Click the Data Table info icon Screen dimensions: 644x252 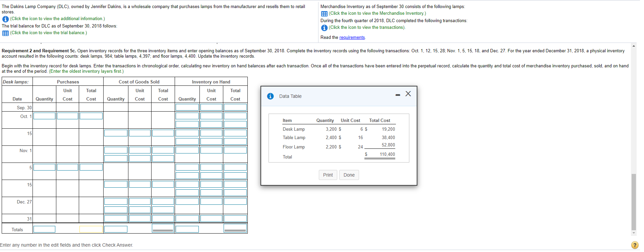(270, 96)
